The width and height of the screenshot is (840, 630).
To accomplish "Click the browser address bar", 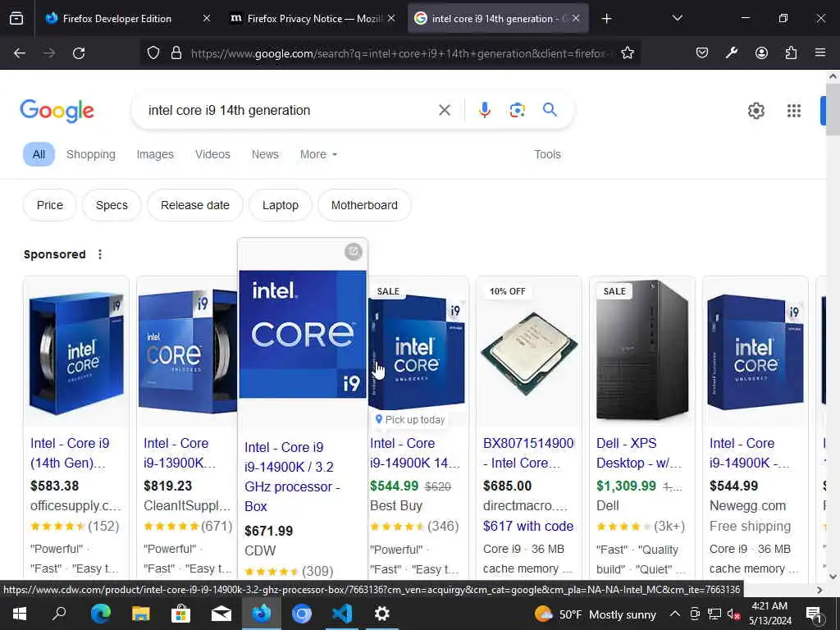I will click(399, 53).
